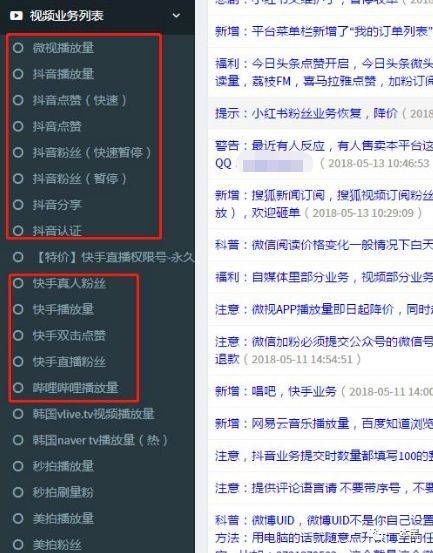The height and width of the screenshot is (553, 433).
Task: Open 韩国vlive.tv视频播放量 menu item
Action: point(93,414)
